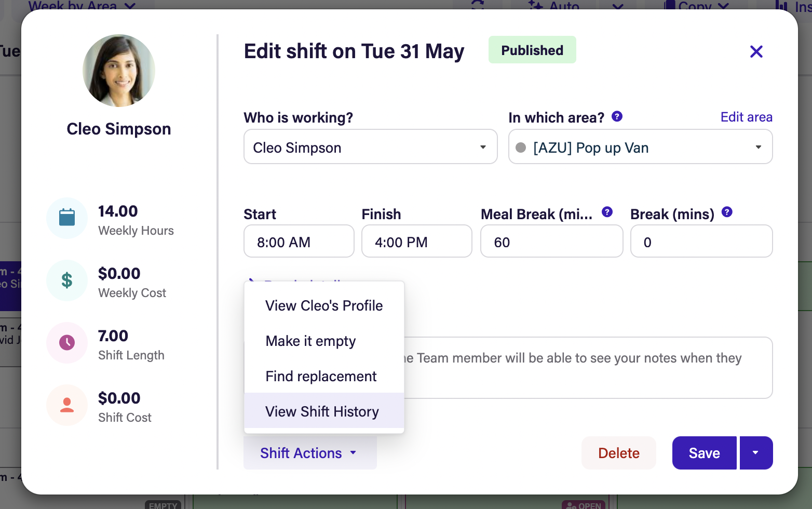Viewport: 812px width, 509px height.
Task: Click the Save button
Action: coord(704,453)
